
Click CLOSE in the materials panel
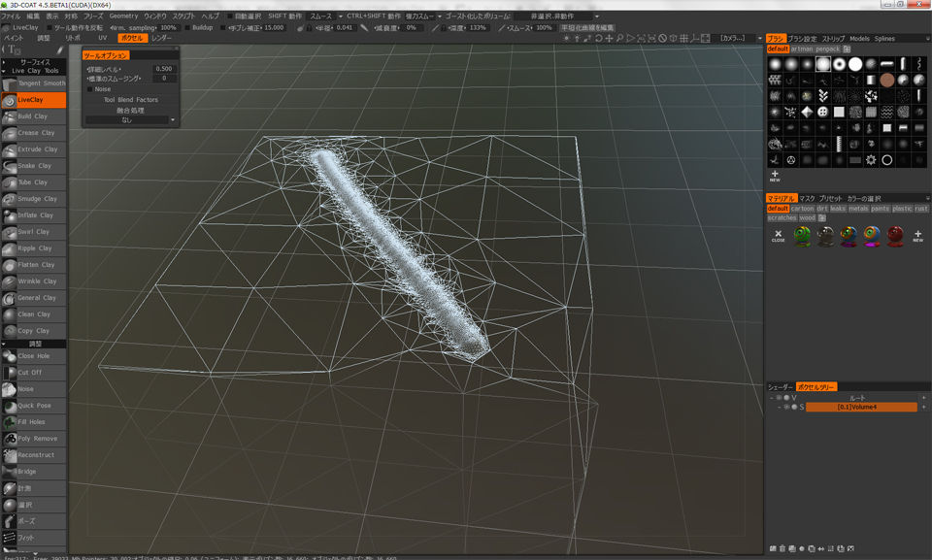pos(778,236)
